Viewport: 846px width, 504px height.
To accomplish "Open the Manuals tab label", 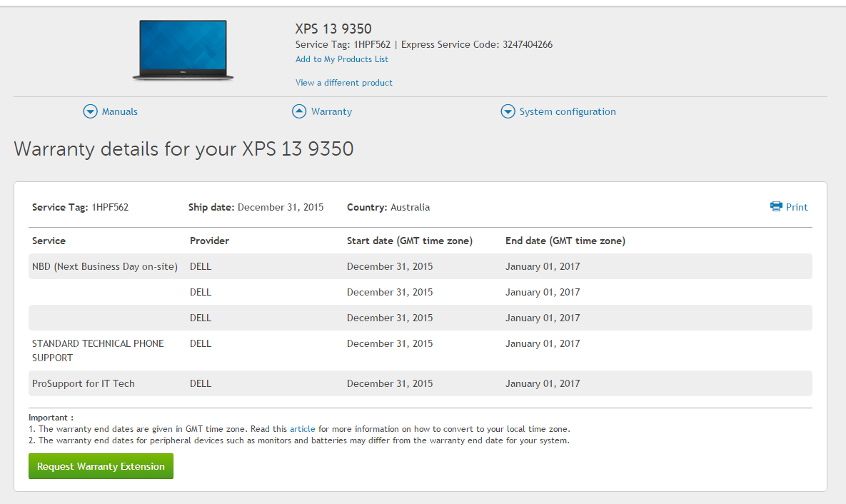I will 120,111.
